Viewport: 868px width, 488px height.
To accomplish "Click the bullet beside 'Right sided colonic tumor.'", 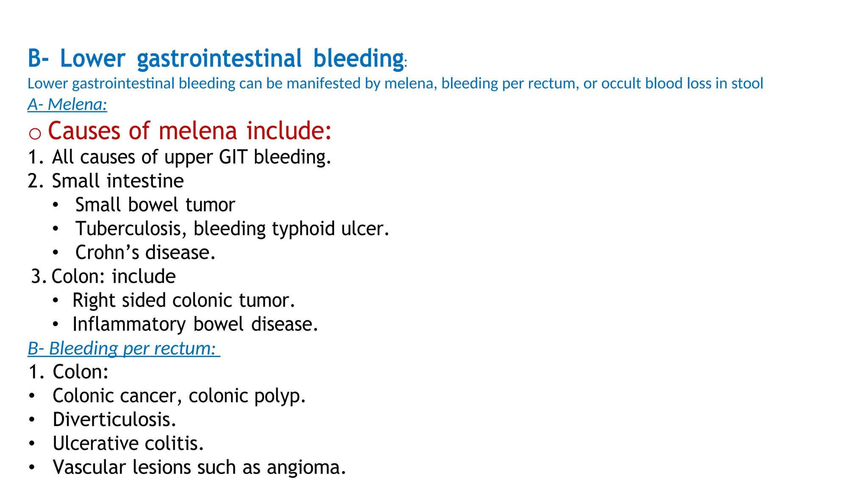I will click(56, 301).
